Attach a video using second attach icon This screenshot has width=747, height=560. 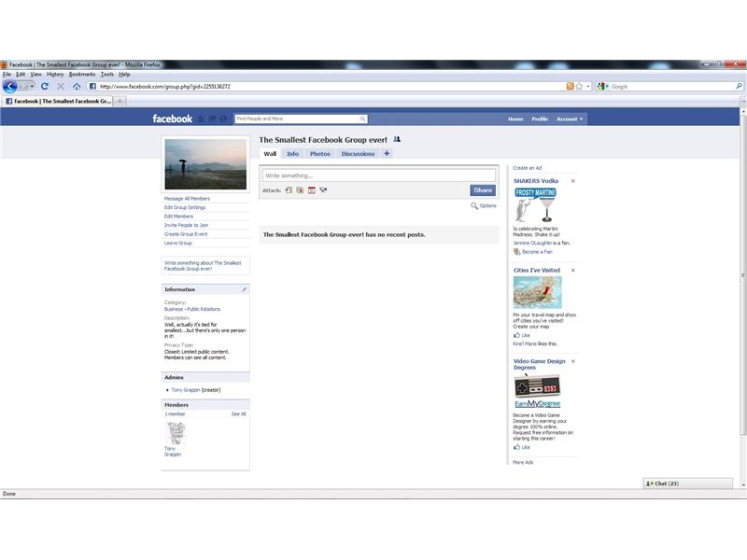point(300,190)
